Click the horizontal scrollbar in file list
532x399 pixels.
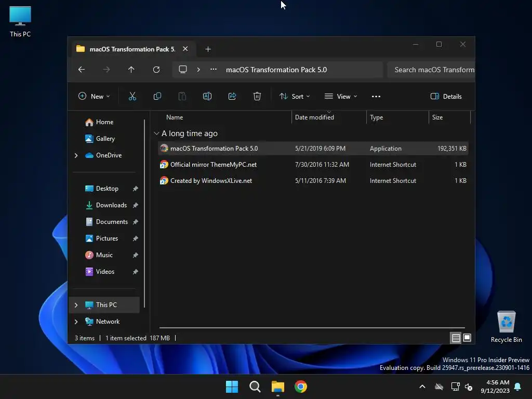click(x=312, y=328)
